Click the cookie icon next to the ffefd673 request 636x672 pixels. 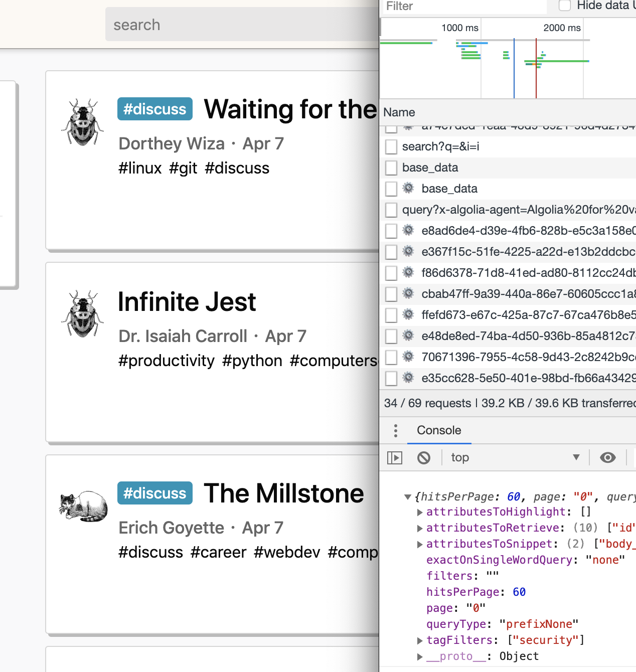click(409, 315)
